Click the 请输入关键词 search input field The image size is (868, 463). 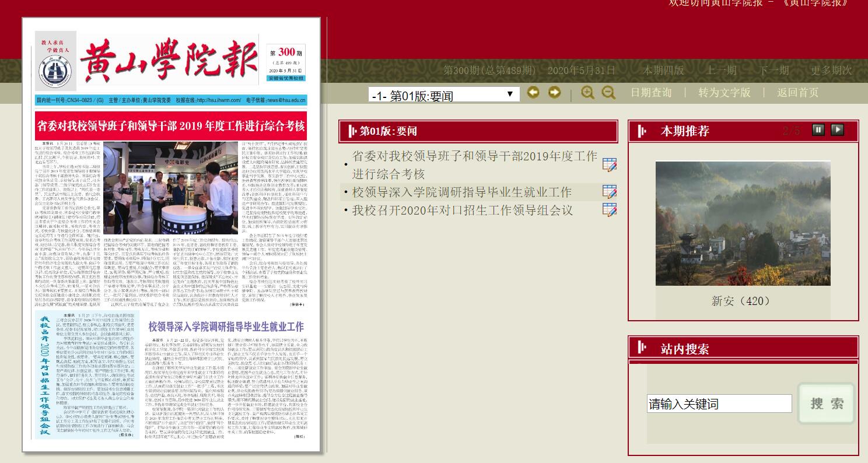[719, 404]
